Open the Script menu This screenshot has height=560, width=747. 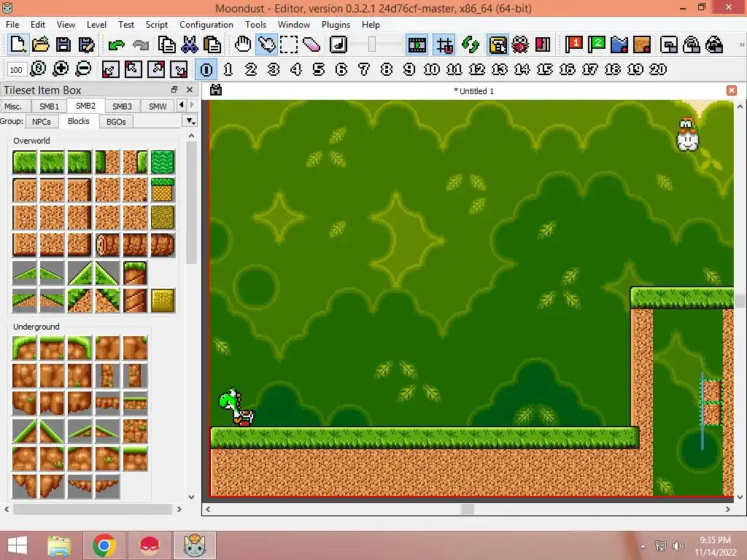(157, 25)
